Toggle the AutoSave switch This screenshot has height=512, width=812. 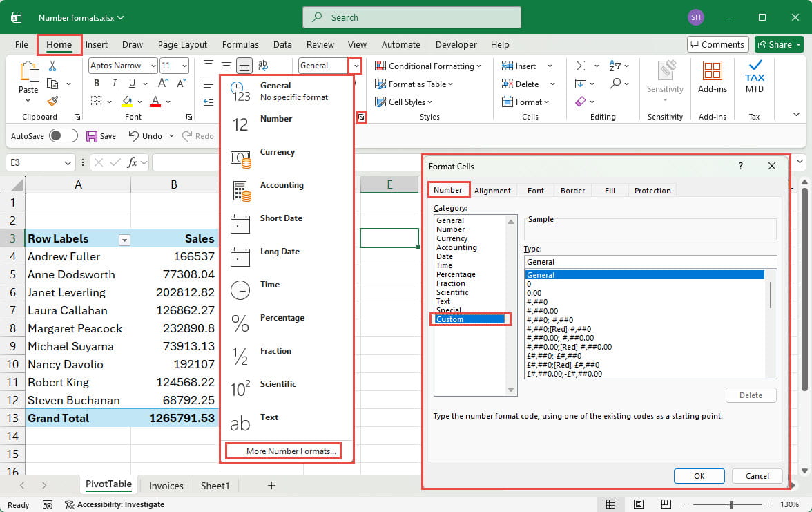[64, 135]
